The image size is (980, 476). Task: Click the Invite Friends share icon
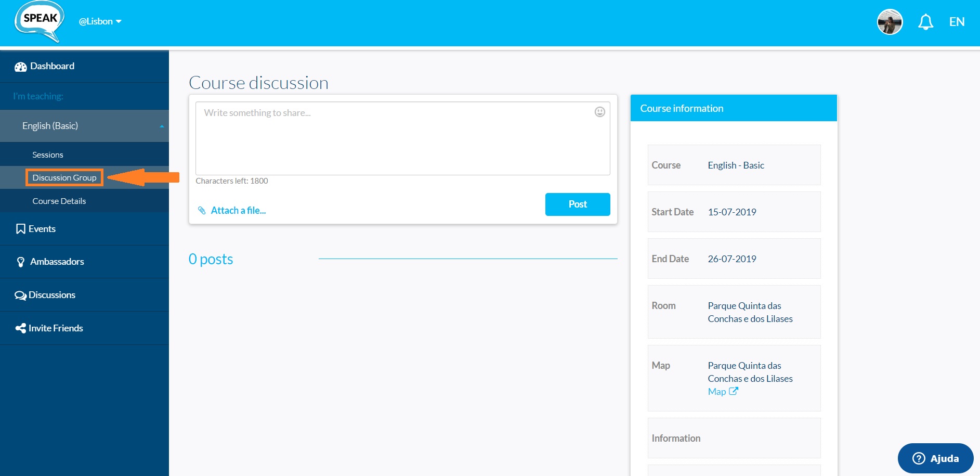point(21,328)
